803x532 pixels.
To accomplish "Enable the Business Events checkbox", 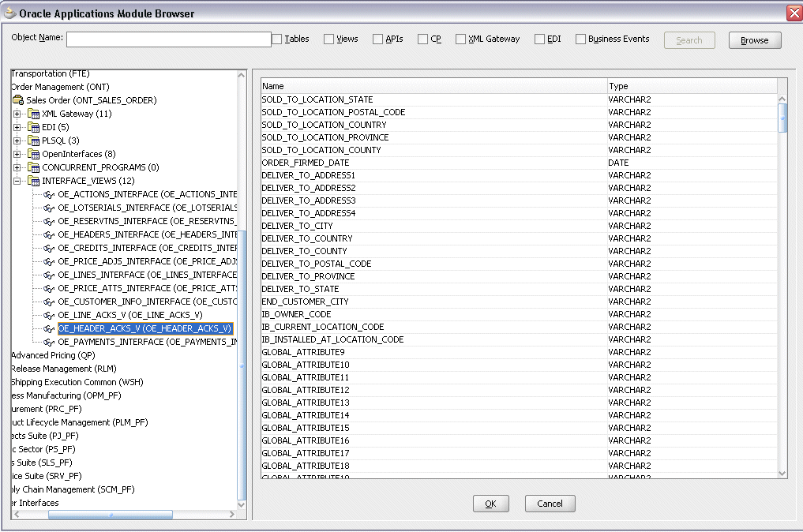I will pos(581,39).
